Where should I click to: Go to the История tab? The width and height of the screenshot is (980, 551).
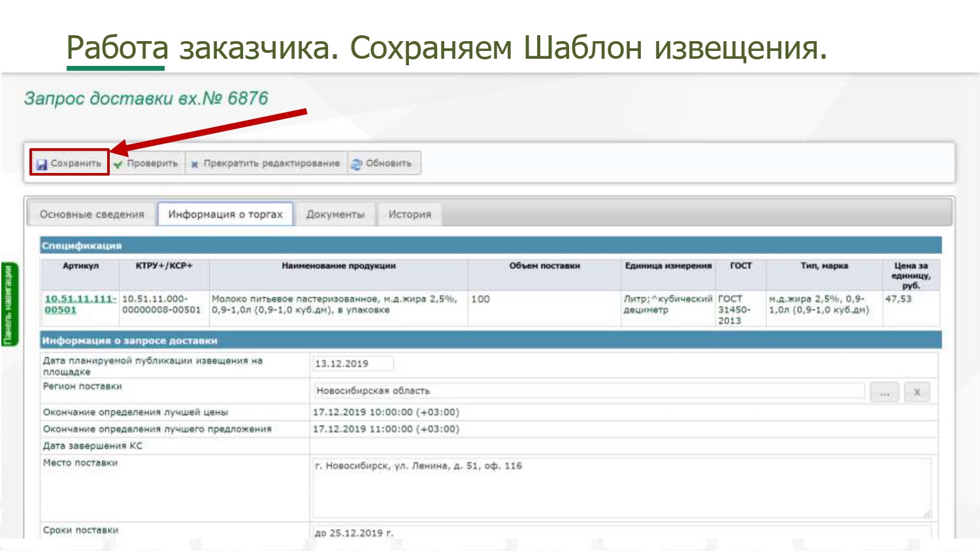point(410,214)
